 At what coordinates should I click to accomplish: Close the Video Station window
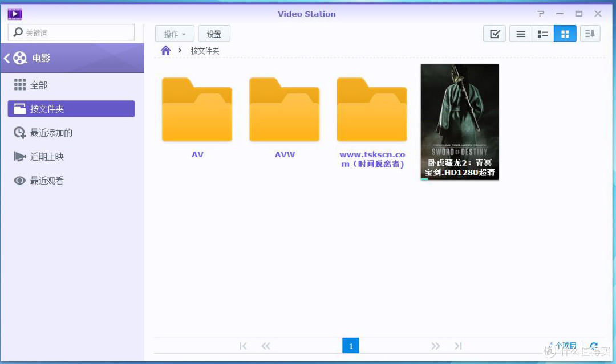(x=598, y=14)
